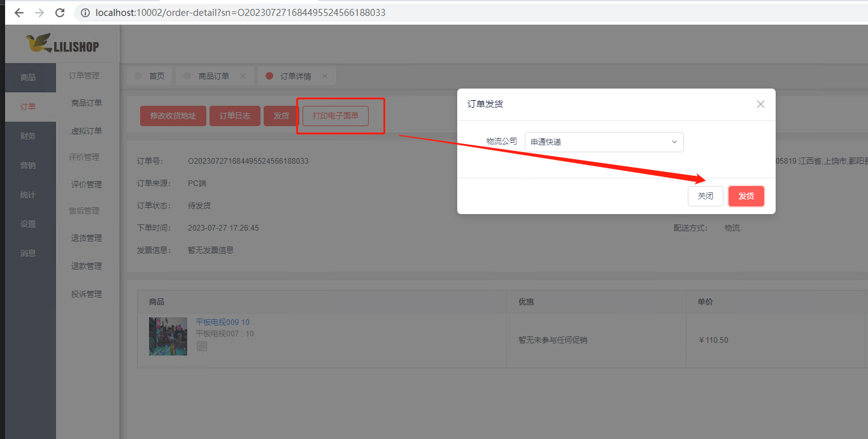Click the unit price ¥110.50
Viewport: 868px width, 439px height.
(713, 340)
